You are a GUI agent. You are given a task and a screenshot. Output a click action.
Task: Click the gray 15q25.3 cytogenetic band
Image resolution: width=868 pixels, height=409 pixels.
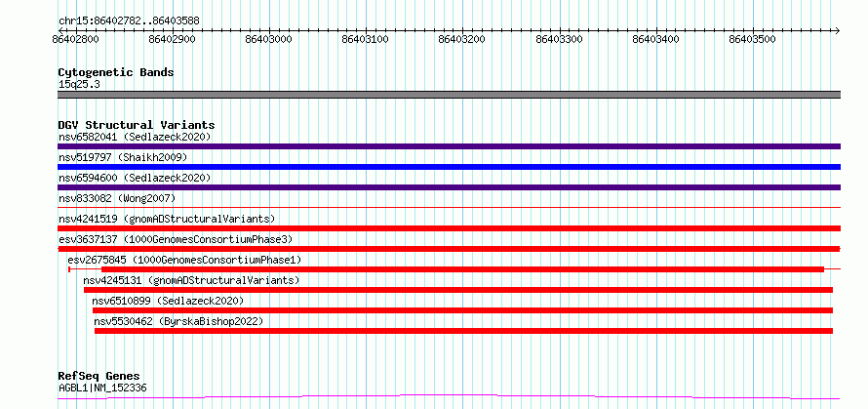pyautogui.click(x=449, y=95)
